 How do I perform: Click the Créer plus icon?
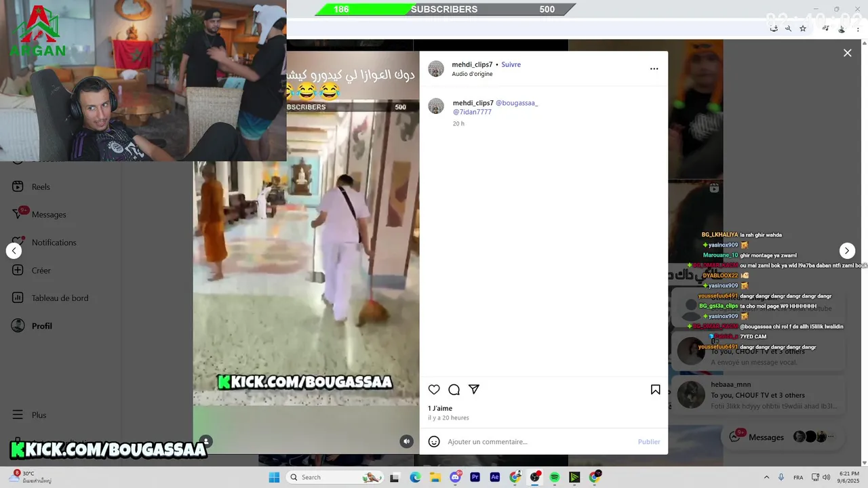coord(18,270)
